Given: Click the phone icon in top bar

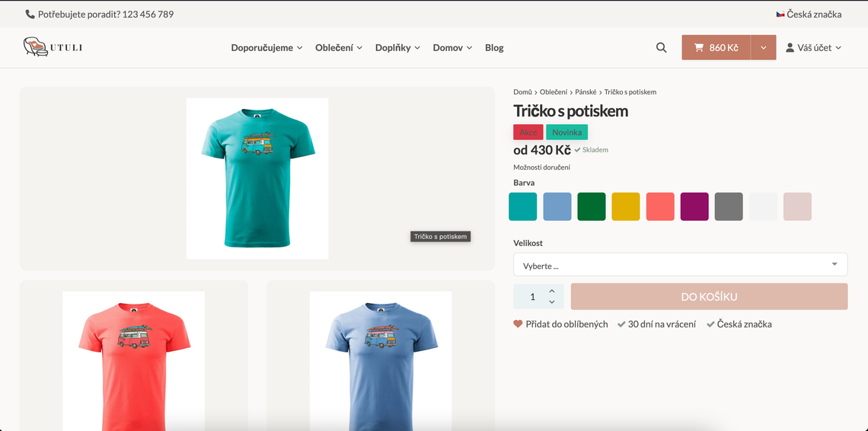Looking at the screenshot, I should [x=30, y=14].
